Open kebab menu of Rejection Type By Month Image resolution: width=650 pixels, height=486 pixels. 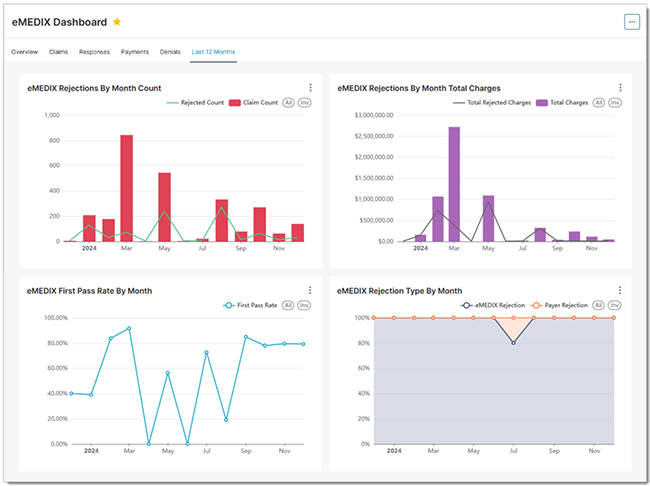tap(620, 290)
